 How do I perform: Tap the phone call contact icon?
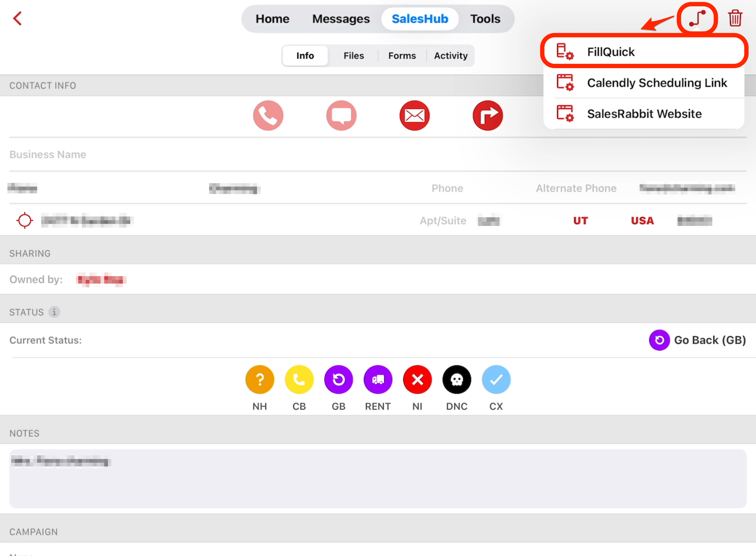click(x=268, y=115)
